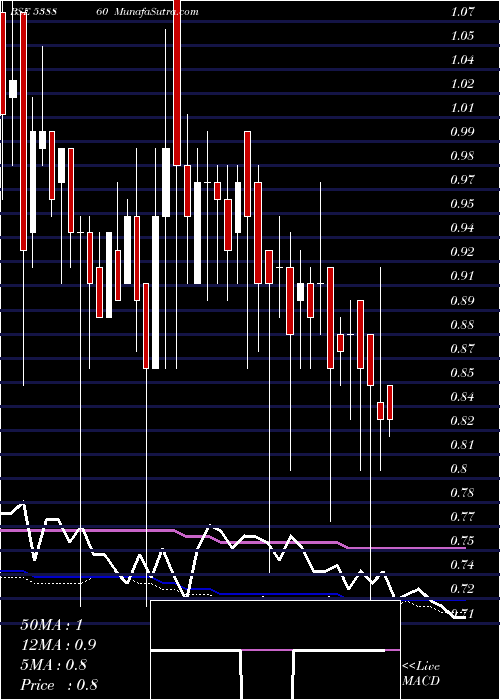
Task: Select the 5MA : 0.8 legend entry
Action: (55, 665)
